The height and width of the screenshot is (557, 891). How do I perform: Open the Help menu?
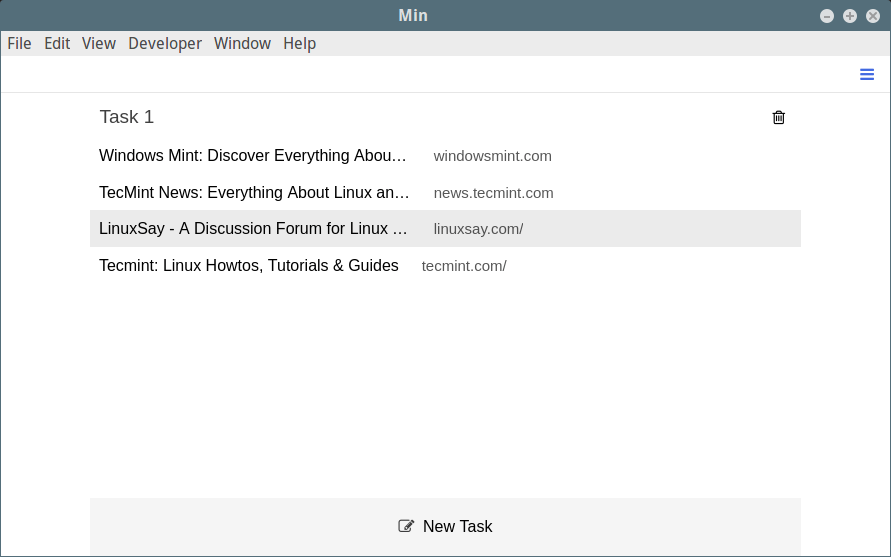299,43
